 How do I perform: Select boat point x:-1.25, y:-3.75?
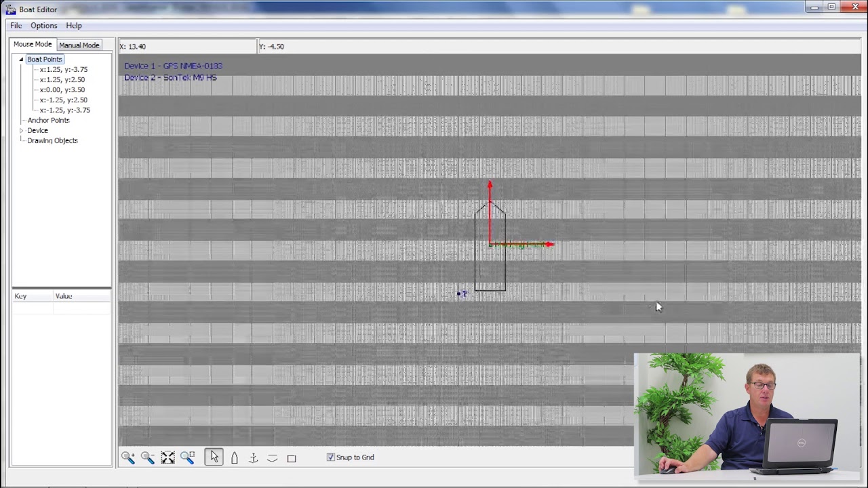point(64,110)
